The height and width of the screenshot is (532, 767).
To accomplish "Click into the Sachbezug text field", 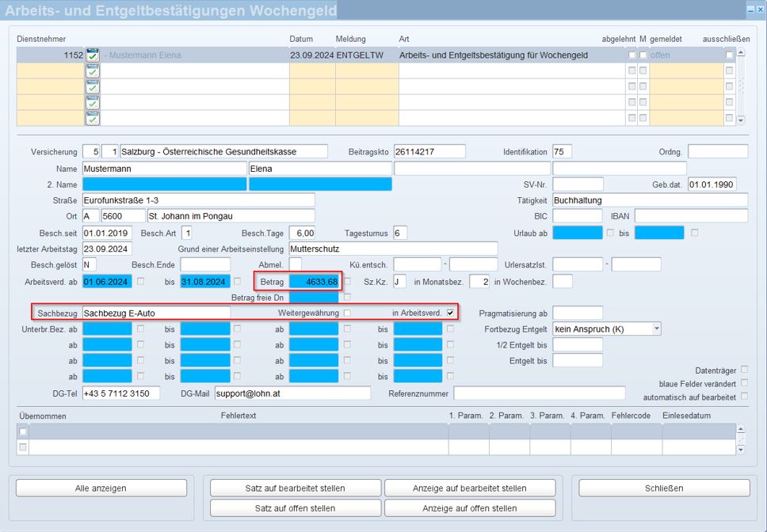I will pos(155,313).
